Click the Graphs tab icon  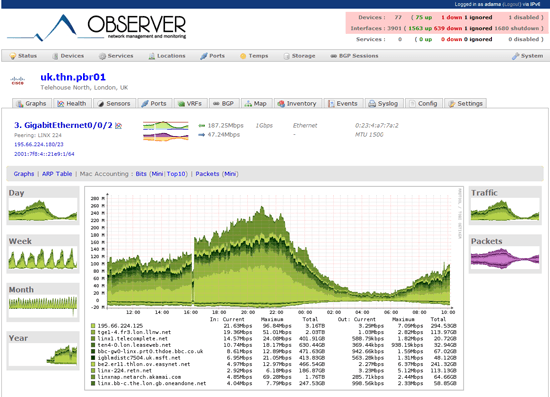pos(20,104)
